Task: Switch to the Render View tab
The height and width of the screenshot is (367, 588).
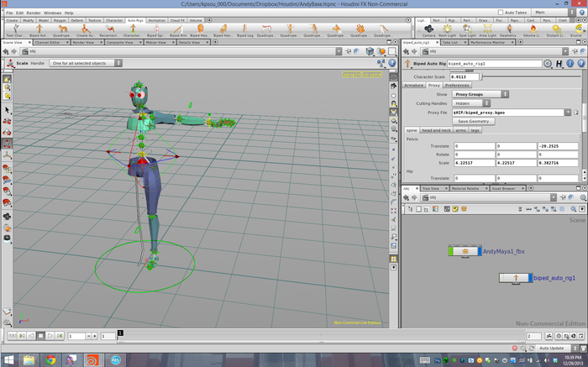Action: pos(83,42)
